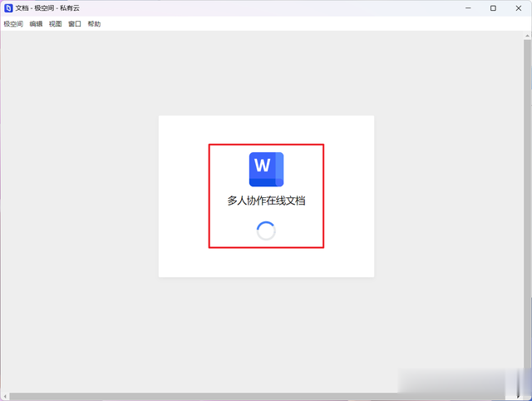Click the horizontal scrollbar thumb

click(x=257, y=397)
